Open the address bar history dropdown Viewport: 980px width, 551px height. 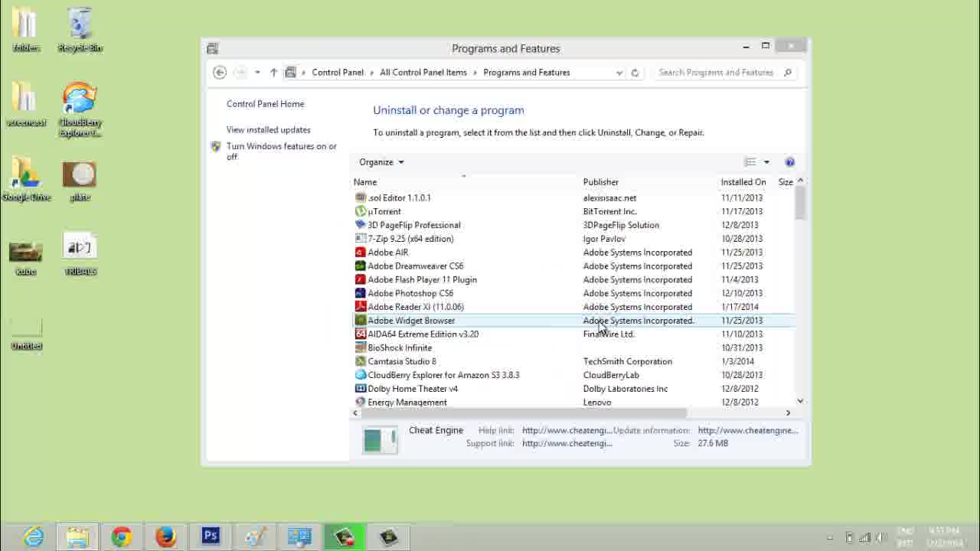click(619, 73)
